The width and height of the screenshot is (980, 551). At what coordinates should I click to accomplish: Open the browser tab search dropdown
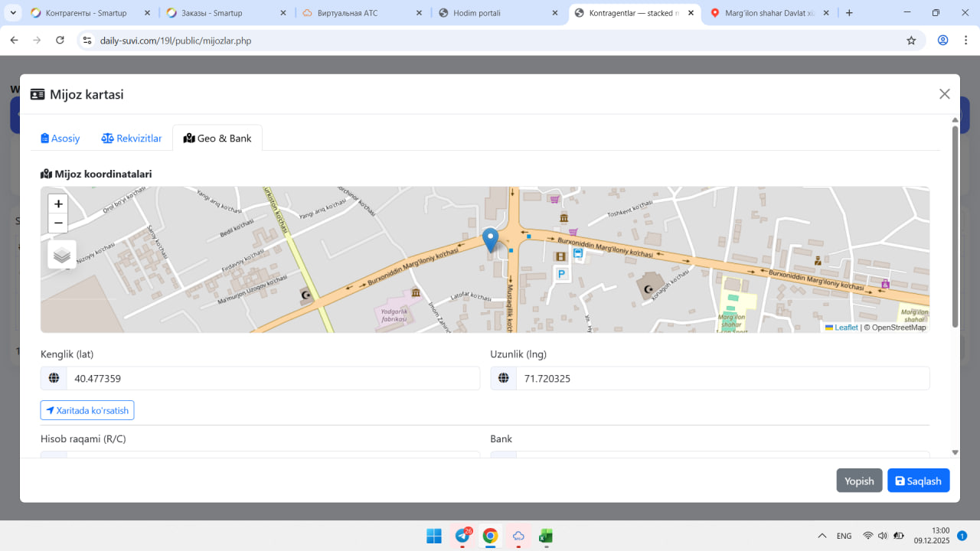(x=13, y=13)
